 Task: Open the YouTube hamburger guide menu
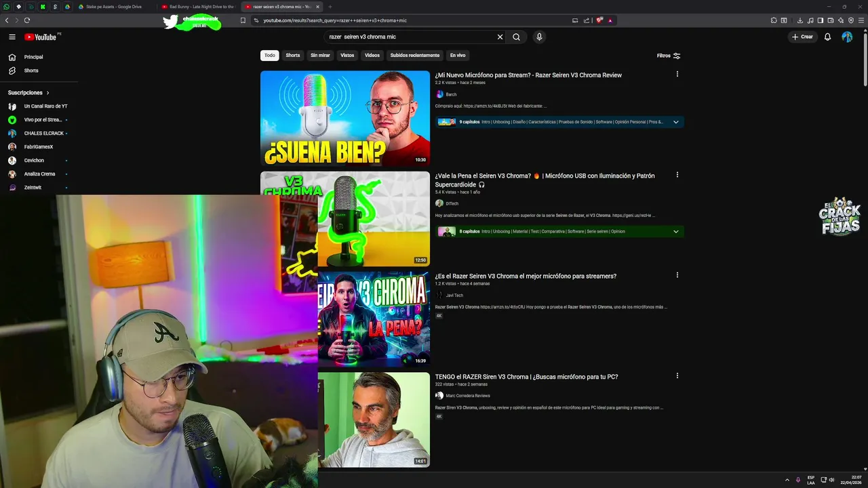[12, 37]
